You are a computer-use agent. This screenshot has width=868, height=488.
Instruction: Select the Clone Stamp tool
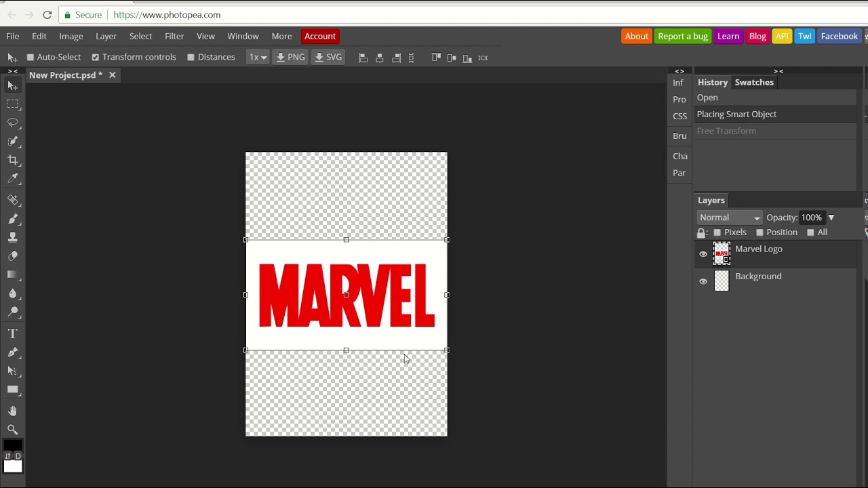[12, 237]
